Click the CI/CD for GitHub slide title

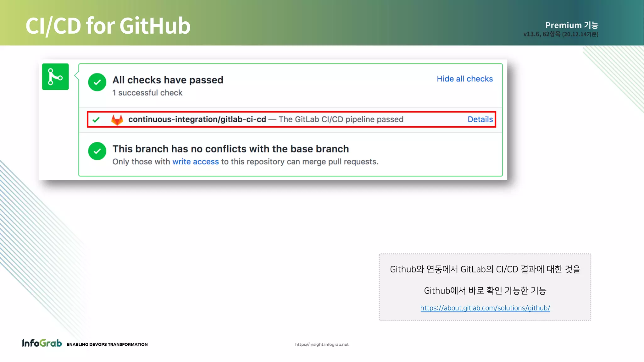tap(108, 26)
